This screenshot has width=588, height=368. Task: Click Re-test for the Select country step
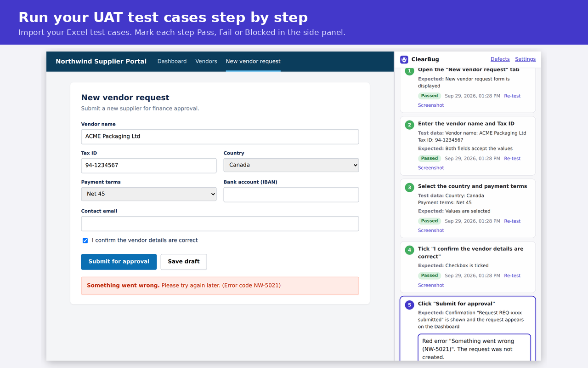(x=512, y=221)
